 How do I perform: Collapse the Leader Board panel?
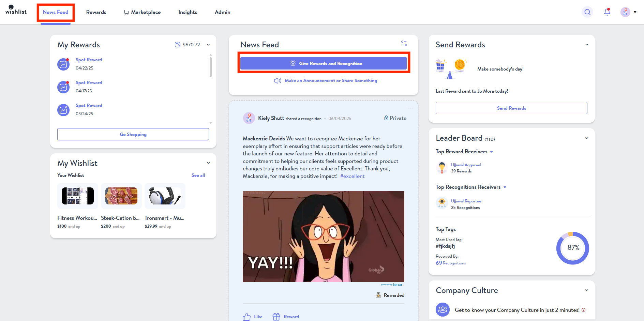[587, 138]
